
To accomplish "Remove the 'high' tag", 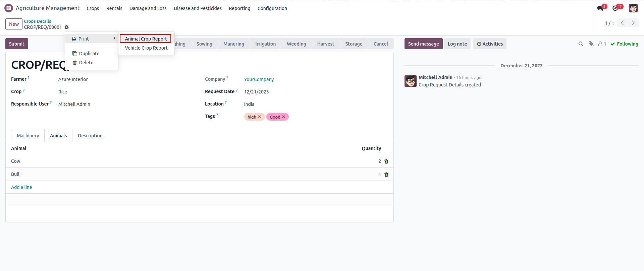I will pyautogui.click(x=259, y=117).
